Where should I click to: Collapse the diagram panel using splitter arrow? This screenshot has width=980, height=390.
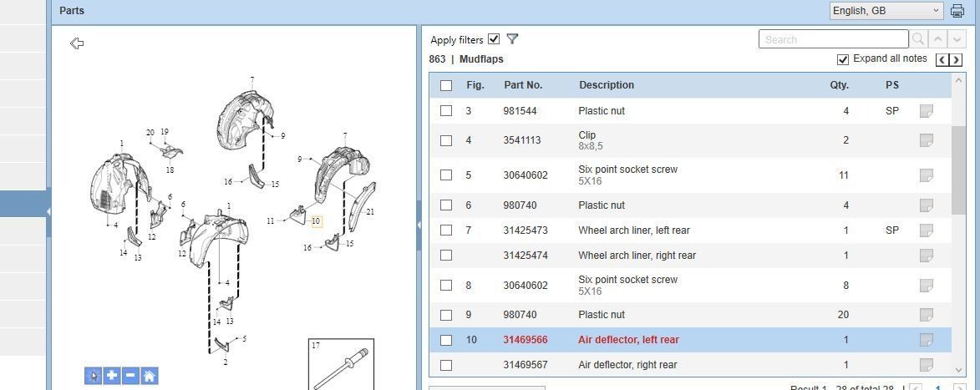click(x=419, y=225)
